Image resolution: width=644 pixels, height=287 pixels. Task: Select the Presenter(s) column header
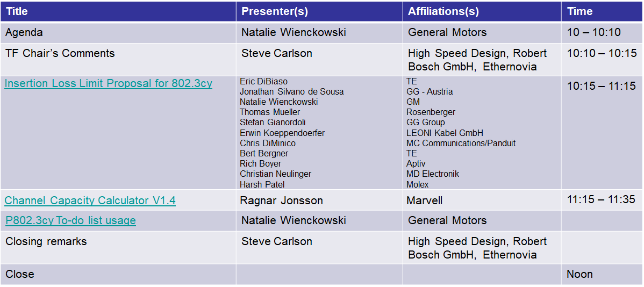click(x=319, y=11)
